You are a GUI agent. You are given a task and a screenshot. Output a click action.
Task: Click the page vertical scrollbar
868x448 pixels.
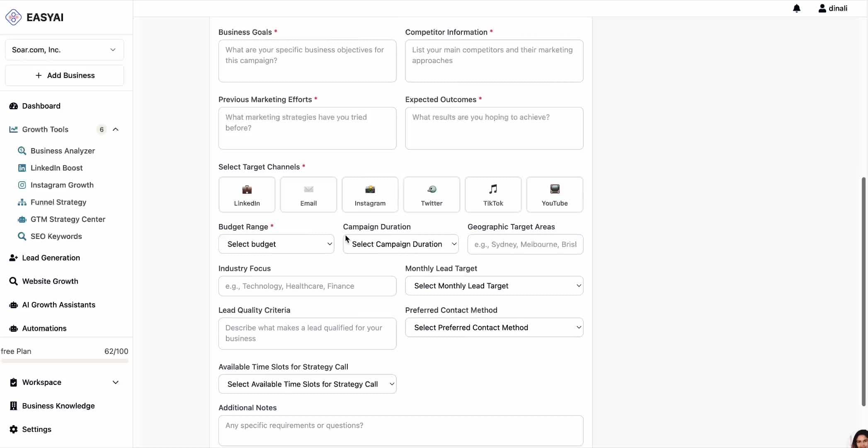click(863, 292)
